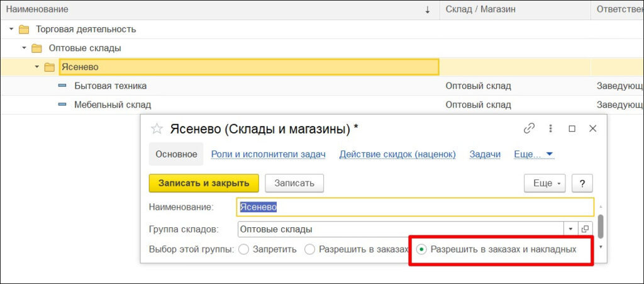Screen dimensions: 644x284
Task: Select Разрешить в заказах и накладных option
Action: (x=421, y=249)
